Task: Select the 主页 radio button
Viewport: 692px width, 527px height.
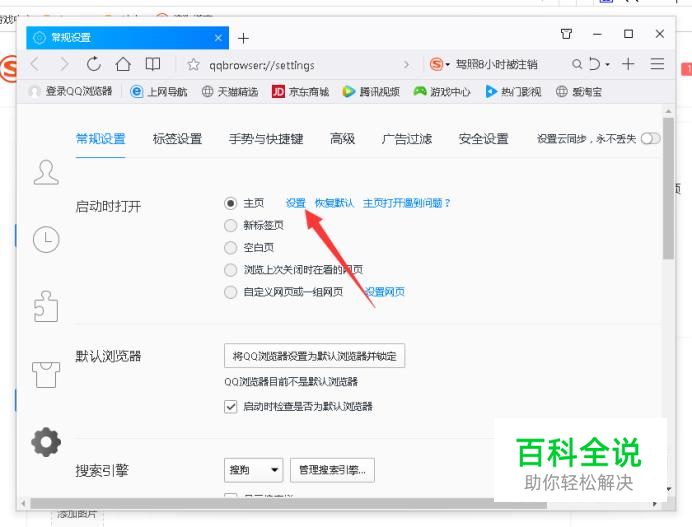Action: (230, 203)
